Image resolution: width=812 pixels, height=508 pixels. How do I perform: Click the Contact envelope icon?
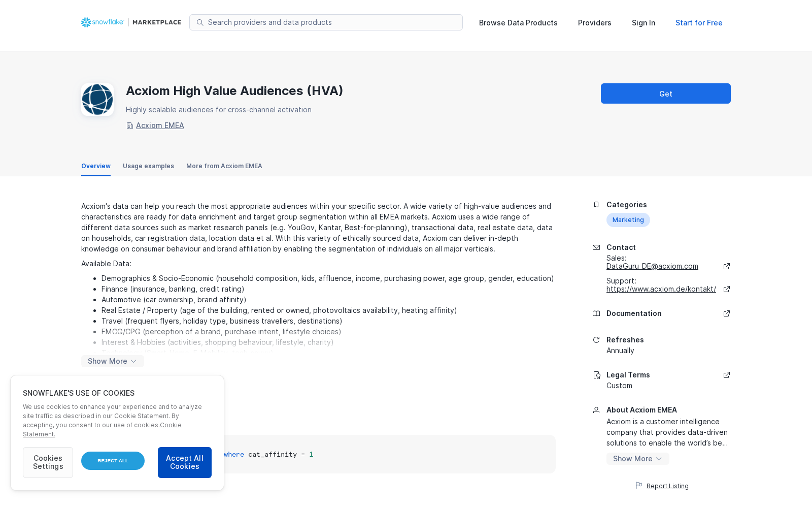click(x=596, y=247)
